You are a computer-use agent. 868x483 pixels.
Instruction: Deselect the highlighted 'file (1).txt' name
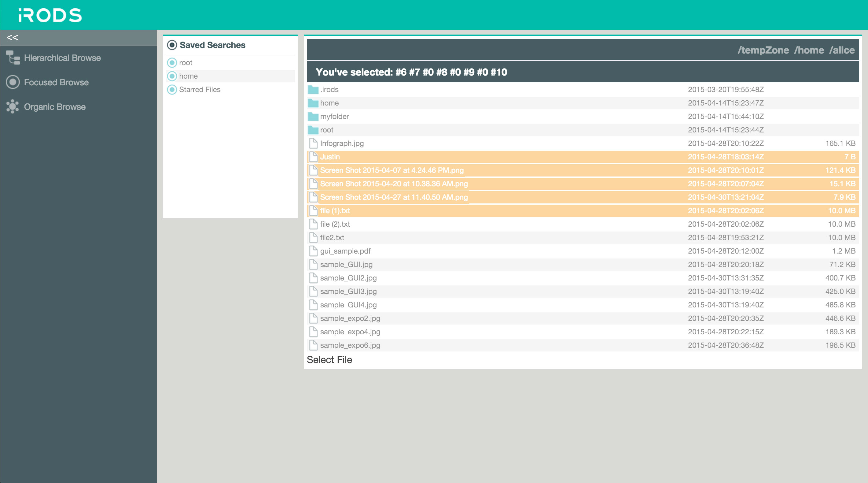335,211
